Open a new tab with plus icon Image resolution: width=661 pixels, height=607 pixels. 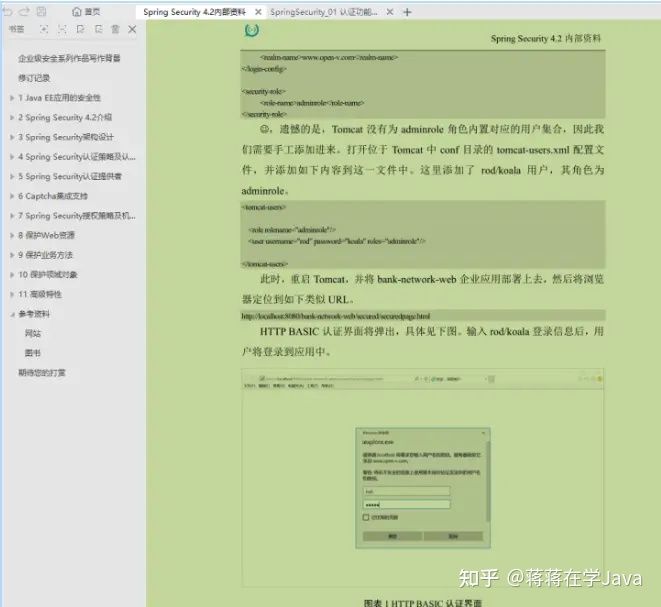(x=407, y=12)
